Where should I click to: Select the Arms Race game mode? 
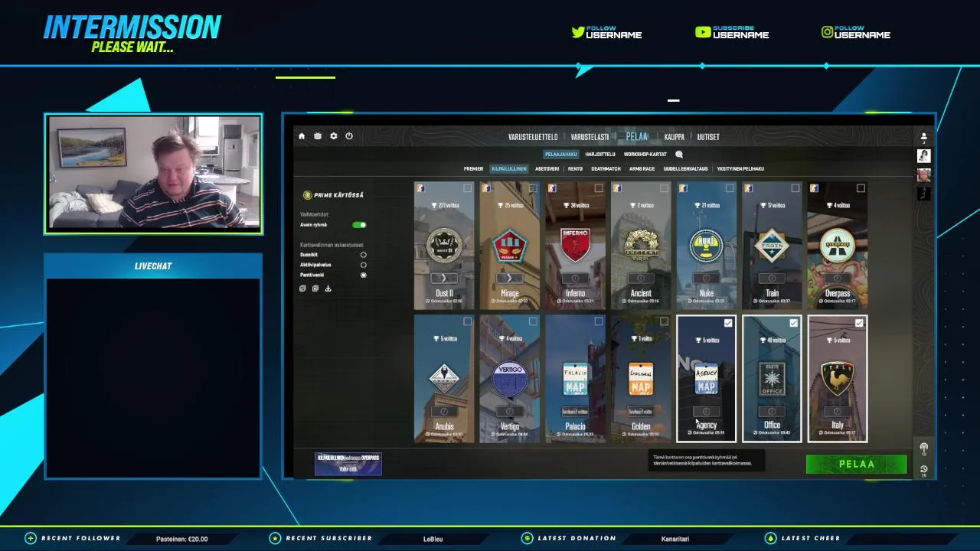coord(642,168)
